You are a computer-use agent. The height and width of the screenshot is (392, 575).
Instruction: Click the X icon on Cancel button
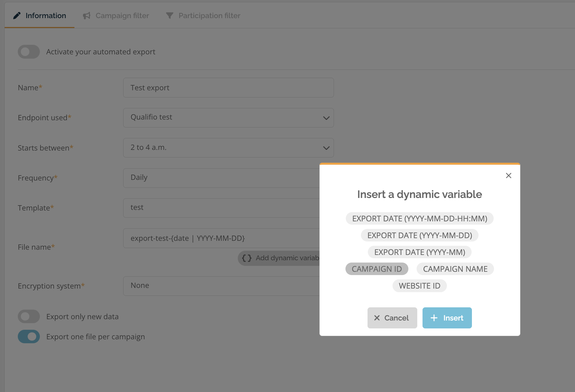coord(377,318)
